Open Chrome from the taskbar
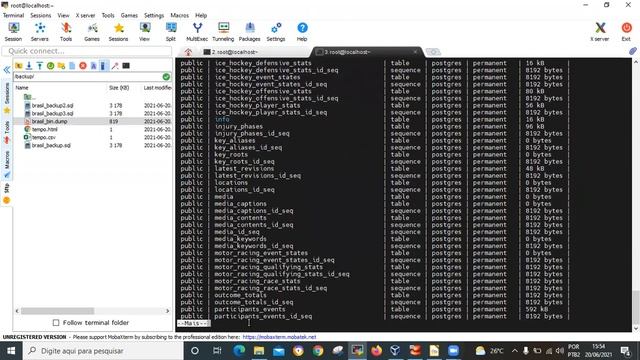 click(318, 351)
